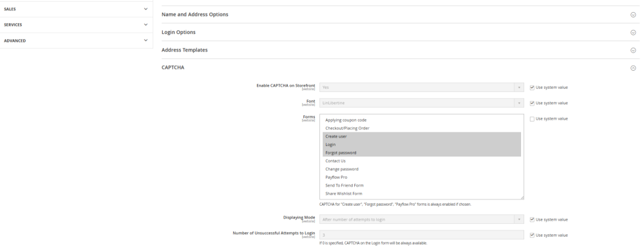Click the SERVICES sidebar chevron icon

(146, 24)
